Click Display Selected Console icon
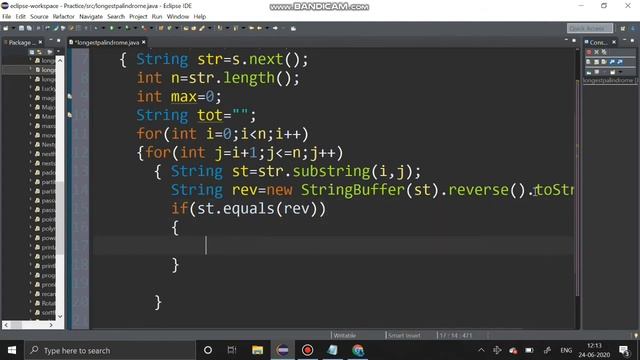This screenshot has width=640, height=360. [x=596, y=72]
